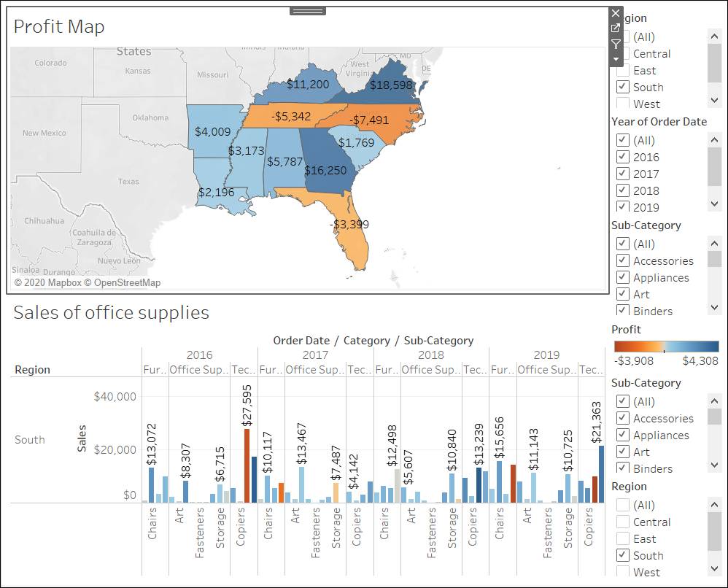Image resolution: width=728 pixels, height=588 pixels.
Task: Check East in the bottom Region filter
Action: click(623, 538)
